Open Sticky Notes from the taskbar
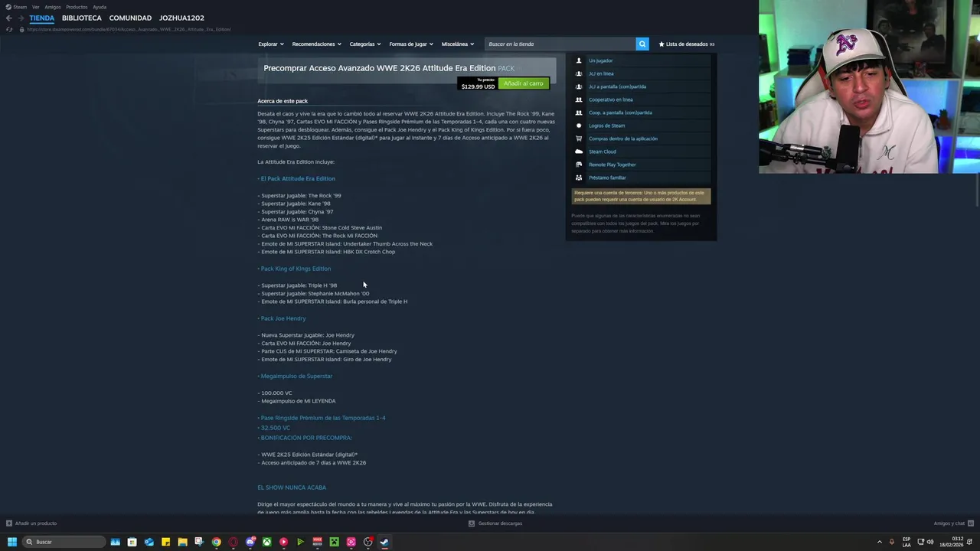 click(x=165, y=542)
